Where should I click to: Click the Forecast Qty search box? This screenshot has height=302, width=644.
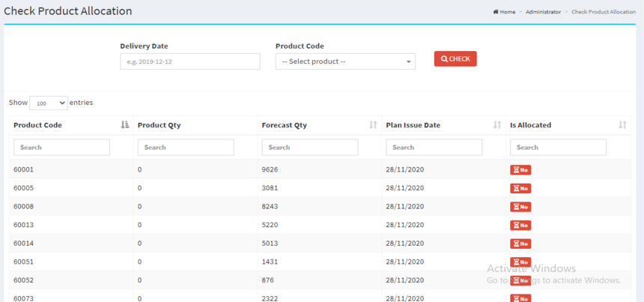click(x=309, y=148)
